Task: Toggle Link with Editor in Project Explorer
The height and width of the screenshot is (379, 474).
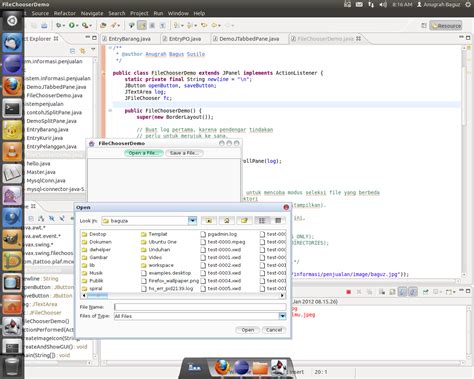Action: (82, 51)
